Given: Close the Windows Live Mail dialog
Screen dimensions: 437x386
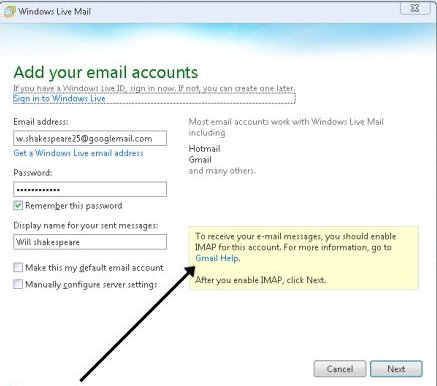Looking at the screenshot, I should click(x=415, y=8).
